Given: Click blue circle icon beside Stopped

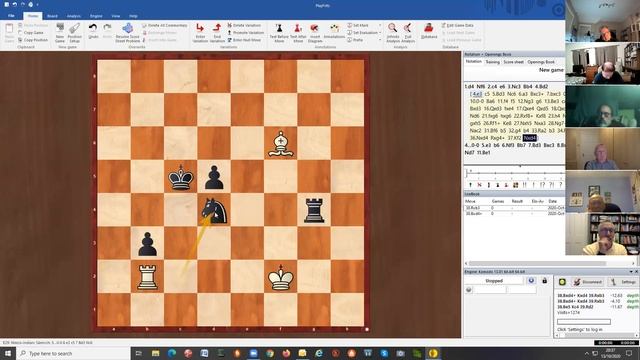Looking at the screenshot, I should [x=531, y=280].
